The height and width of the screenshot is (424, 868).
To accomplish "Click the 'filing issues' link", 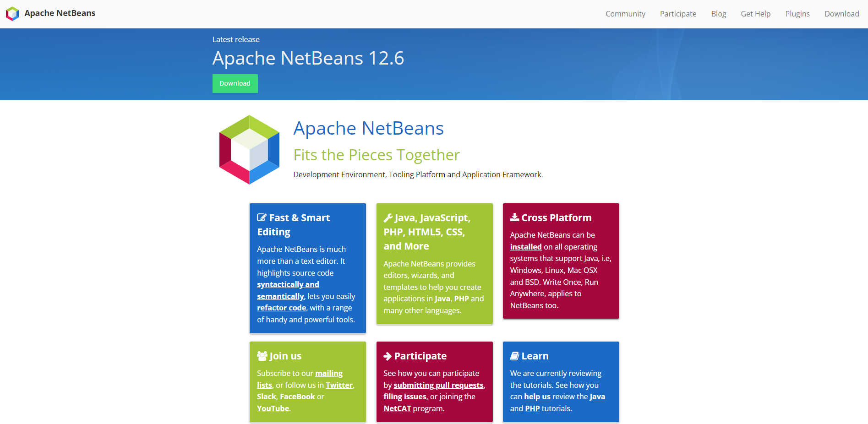I will click(405, 397).
